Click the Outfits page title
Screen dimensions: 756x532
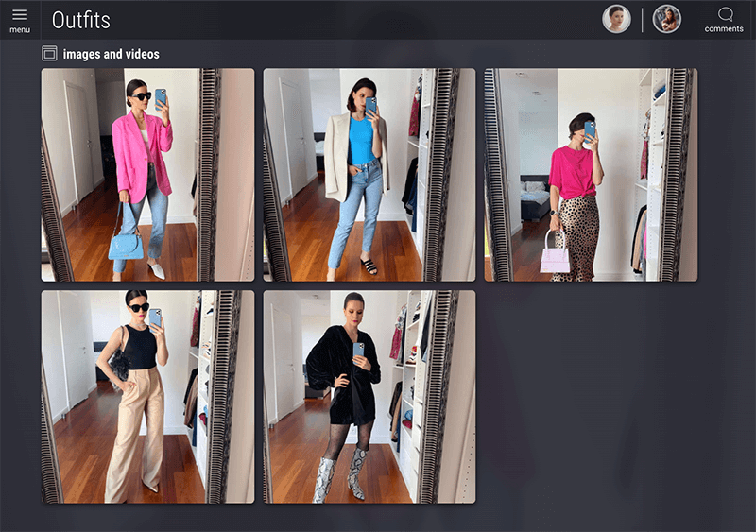click(81, 20)
